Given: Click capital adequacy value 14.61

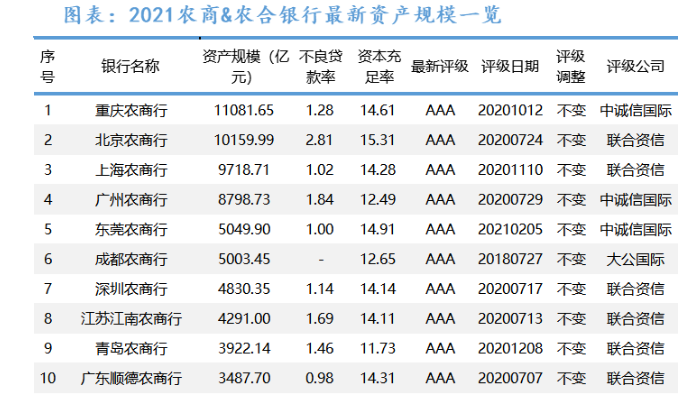Looking at the screenshot, I should 377,110.
